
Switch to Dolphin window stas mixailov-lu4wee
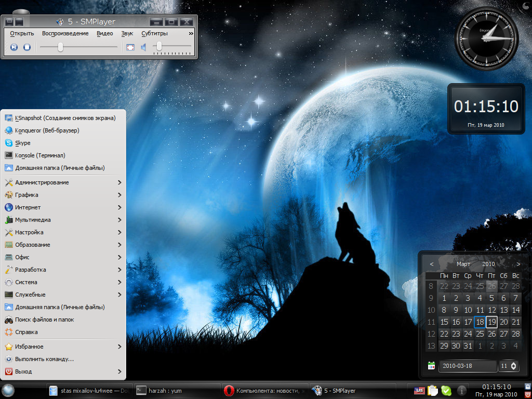[x=89, y=391]
